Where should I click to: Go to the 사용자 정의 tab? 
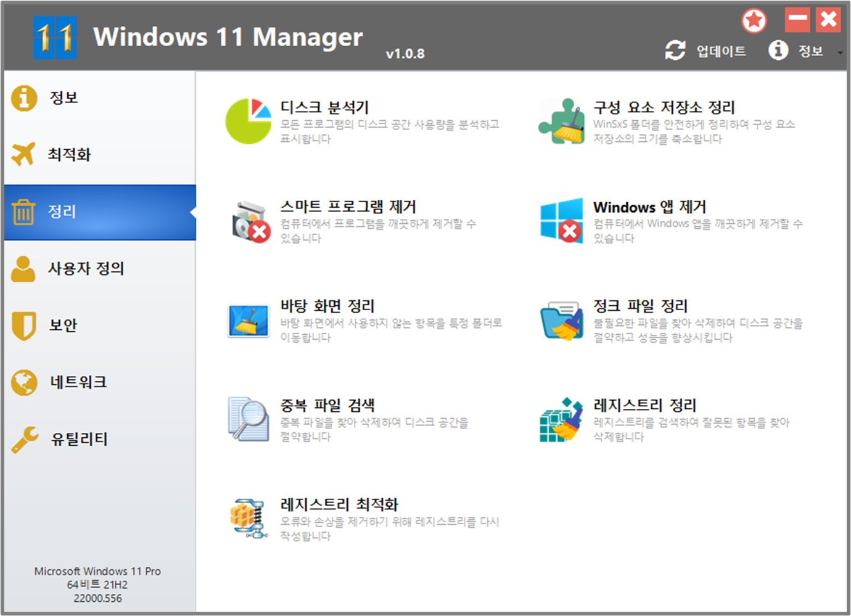tap(100, 268)
